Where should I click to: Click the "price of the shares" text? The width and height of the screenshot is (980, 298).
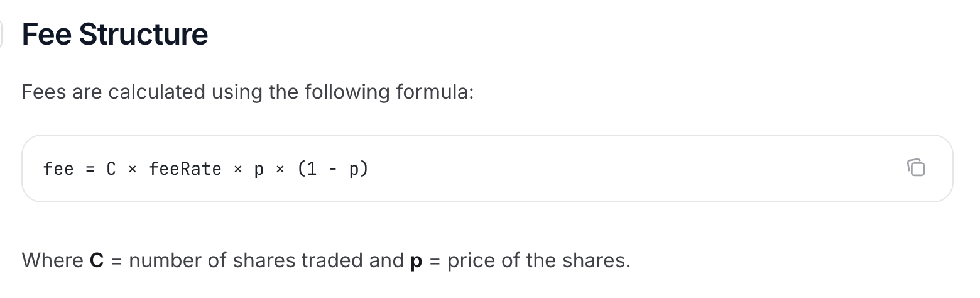(x=538, y=260)
